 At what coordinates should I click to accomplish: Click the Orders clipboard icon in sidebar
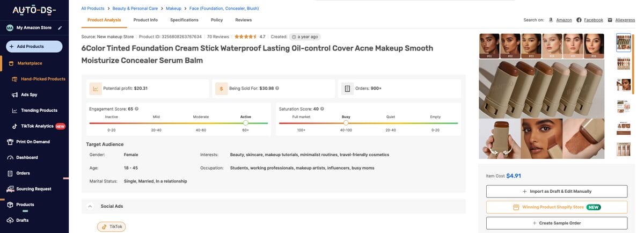pyautogui.click(x=10, y=173)
